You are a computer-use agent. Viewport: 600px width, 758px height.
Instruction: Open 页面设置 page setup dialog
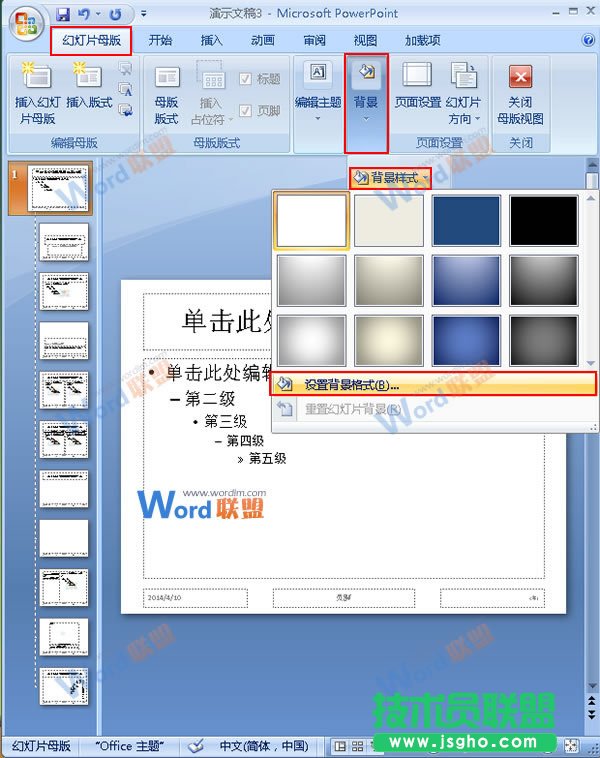point(418,87)
